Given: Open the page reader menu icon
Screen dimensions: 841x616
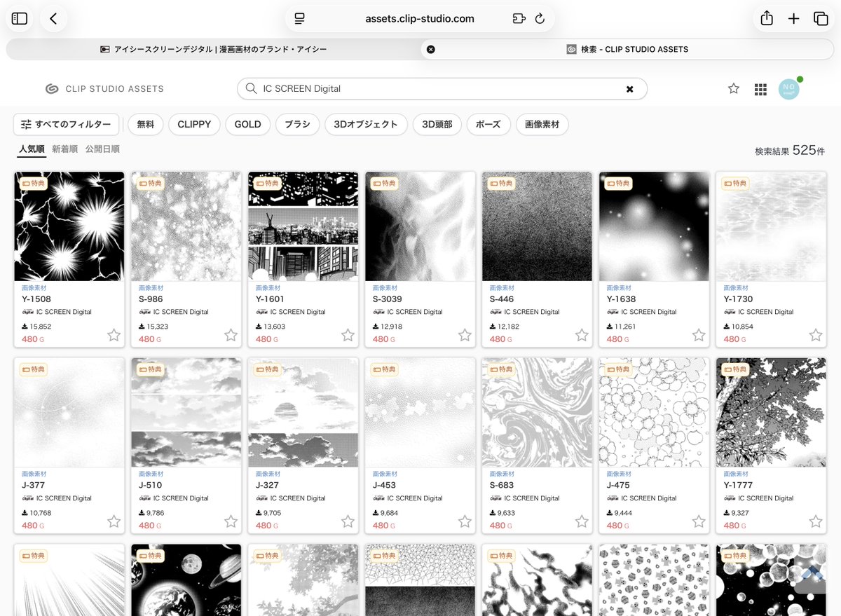Looking at the screenshot, I should (x=300, y=19).
